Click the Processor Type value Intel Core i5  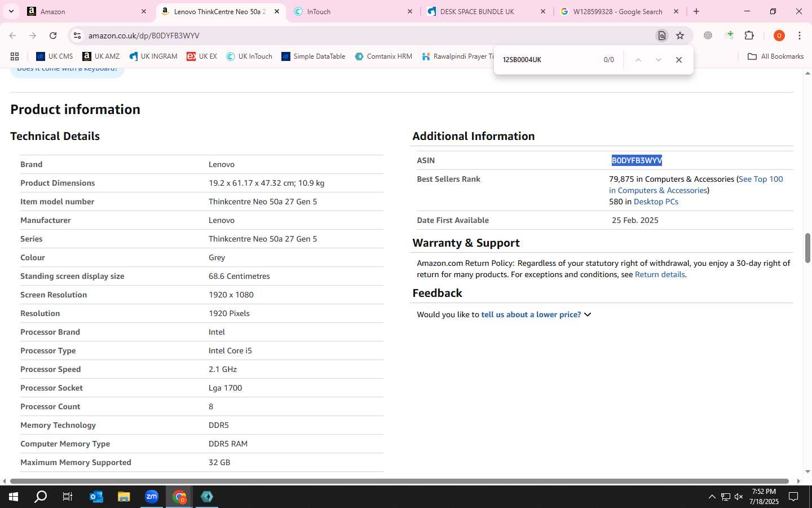point(230,351)
